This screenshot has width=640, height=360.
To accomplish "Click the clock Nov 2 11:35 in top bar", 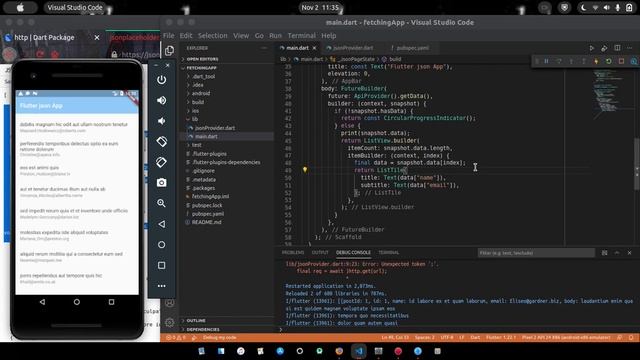I will coord(320,7).
